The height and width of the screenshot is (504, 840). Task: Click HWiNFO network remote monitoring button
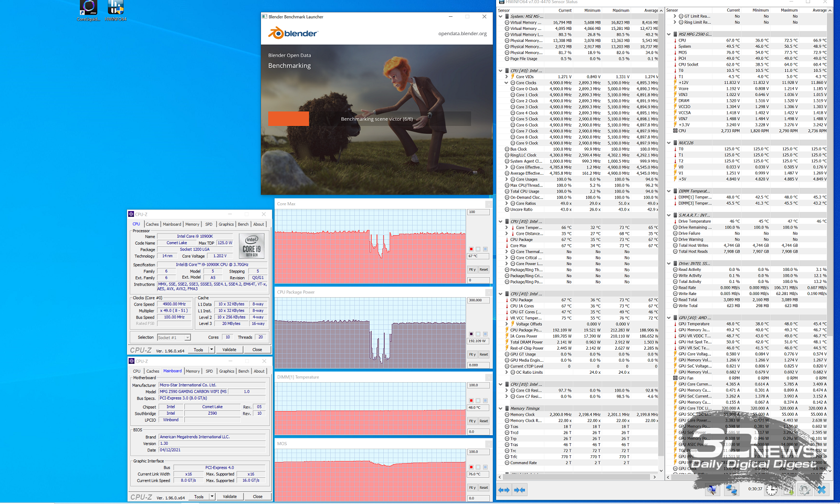point(731,490)
